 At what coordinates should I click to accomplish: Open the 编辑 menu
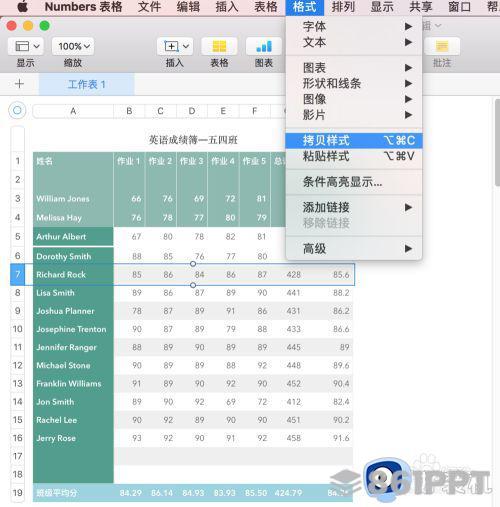(x=188, y=7)
